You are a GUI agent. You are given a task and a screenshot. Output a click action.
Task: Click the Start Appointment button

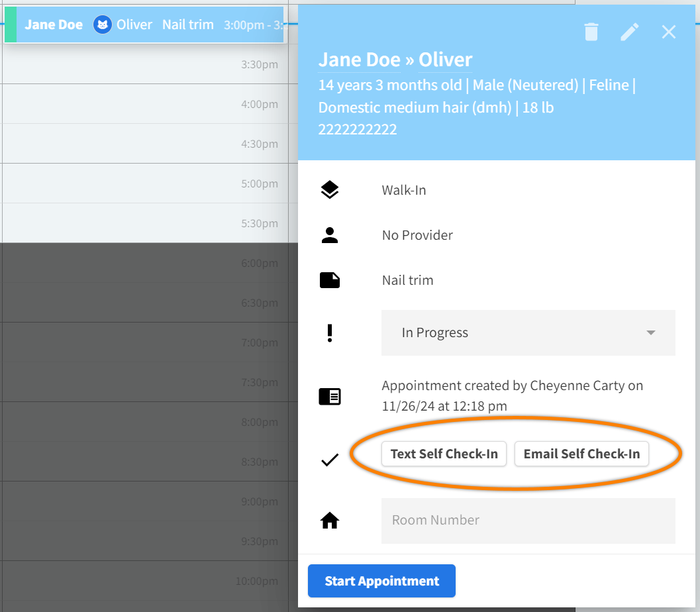pyautogui.click(x=381, y=581)
